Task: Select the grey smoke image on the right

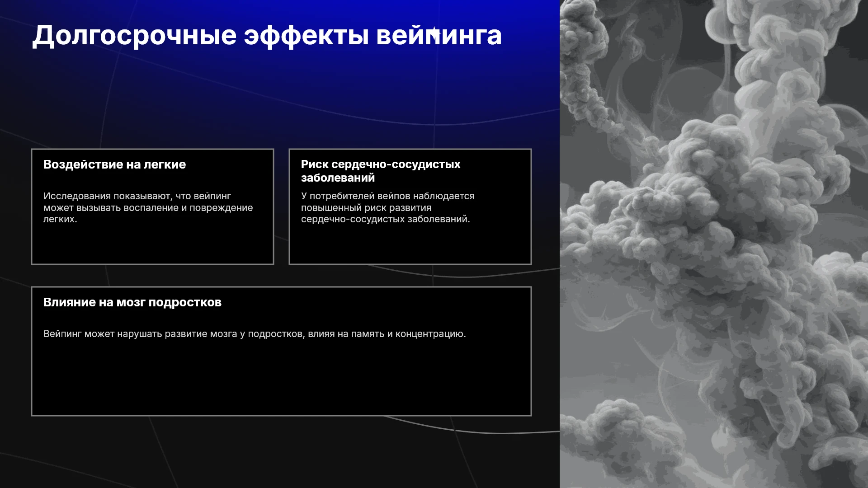Action: (714, 244)
